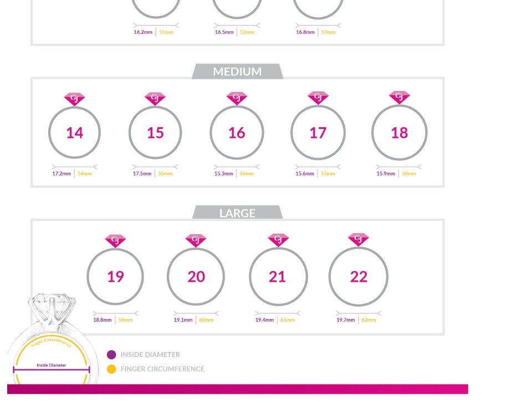Click the diamond icon above ring 22
The width and height of the screenshot is (532, 403).
pos(359,240)
